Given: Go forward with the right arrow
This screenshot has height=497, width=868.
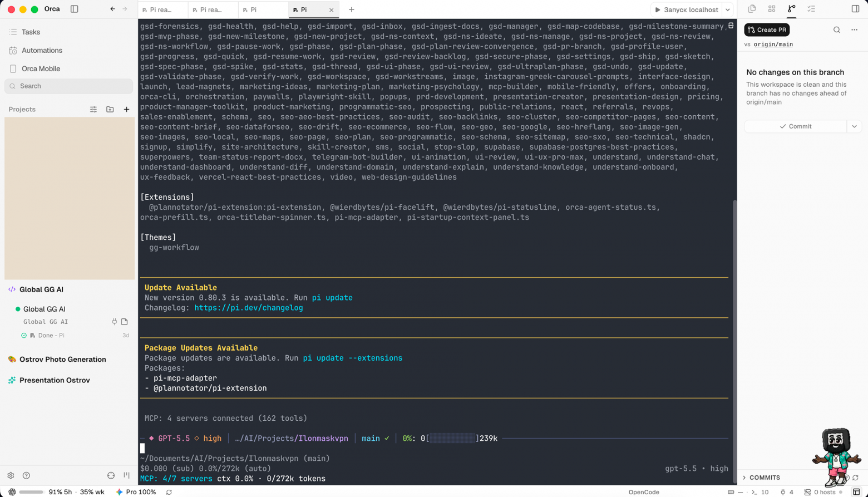Looking at the screenshot, I should coord(125,9).
